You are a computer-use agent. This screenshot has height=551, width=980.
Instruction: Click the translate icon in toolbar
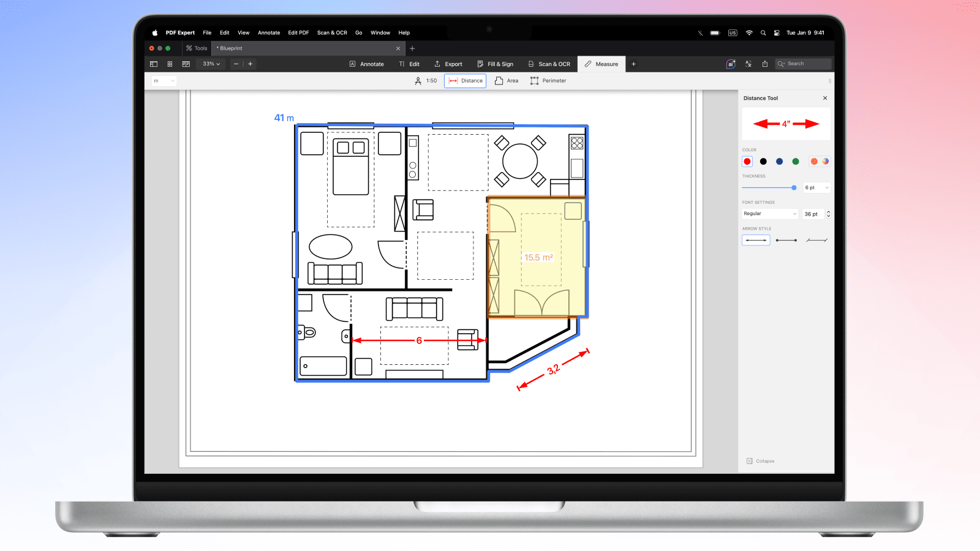click(748, 64)
